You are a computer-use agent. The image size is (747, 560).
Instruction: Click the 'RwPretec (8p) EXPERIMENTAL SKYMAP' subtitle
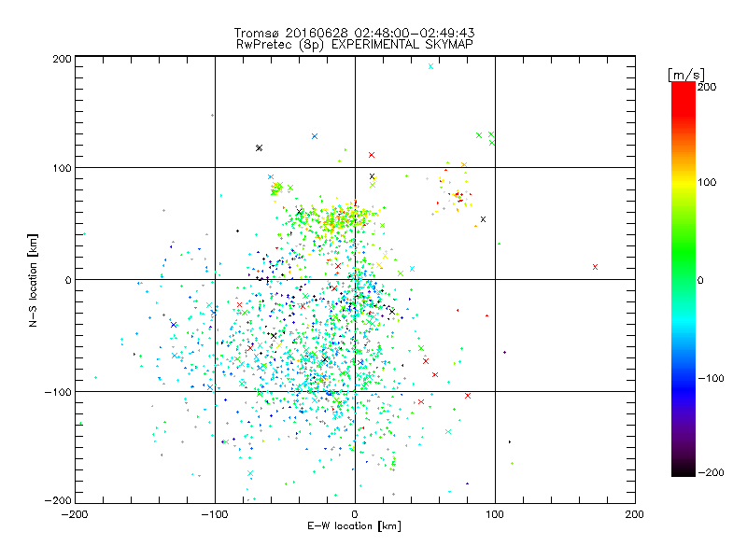pos(354,45)
